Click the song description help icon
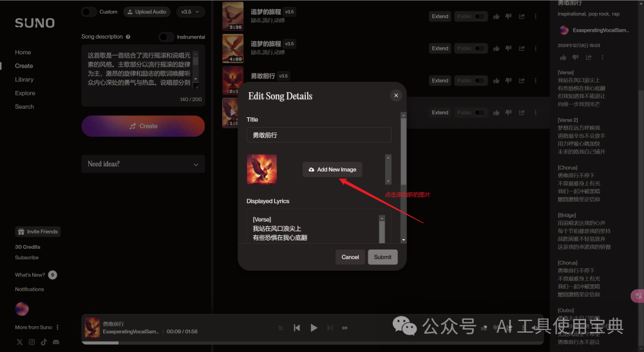 click(128, 37)
